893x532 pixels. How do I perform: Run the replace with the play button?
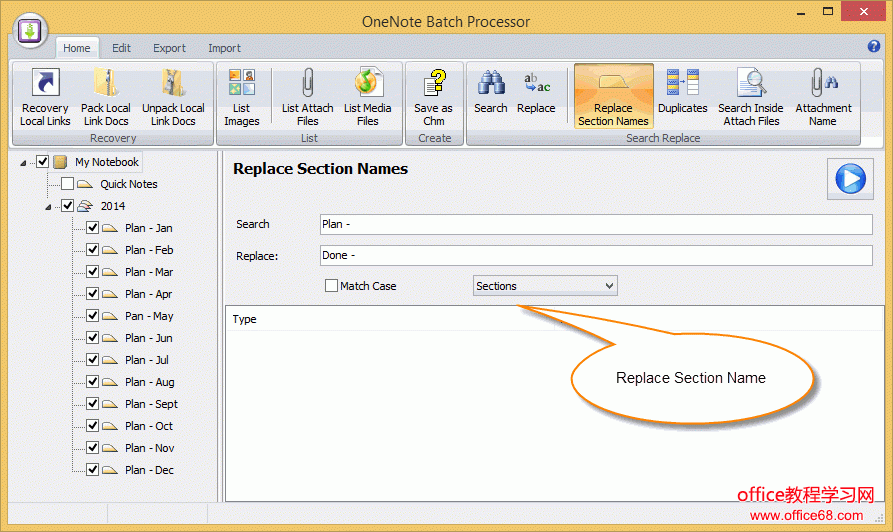(849, 179)
